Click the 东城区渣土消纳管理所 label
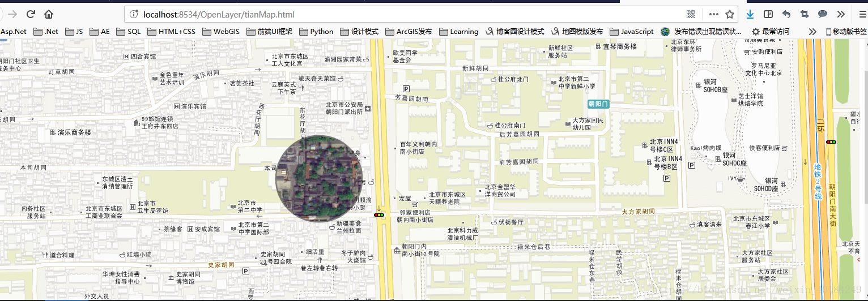This screenshot has width=868, height=301. [x=117, y=182]
